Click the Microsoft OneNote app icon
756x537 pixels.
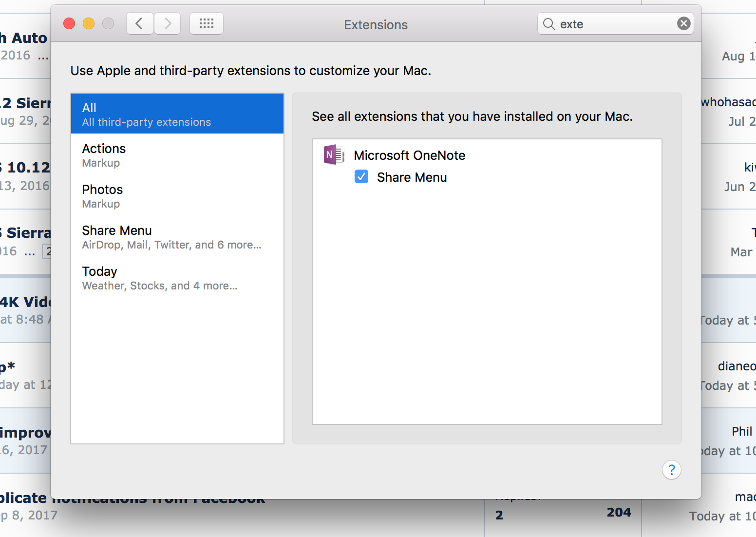tap(334, 155)
